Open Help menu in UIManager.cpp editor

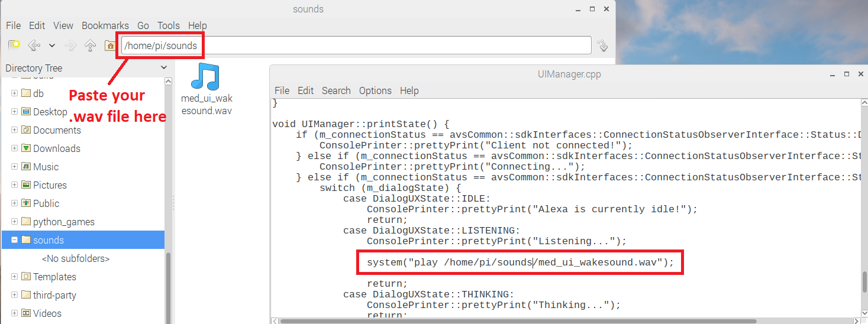(x=409, y=90)
